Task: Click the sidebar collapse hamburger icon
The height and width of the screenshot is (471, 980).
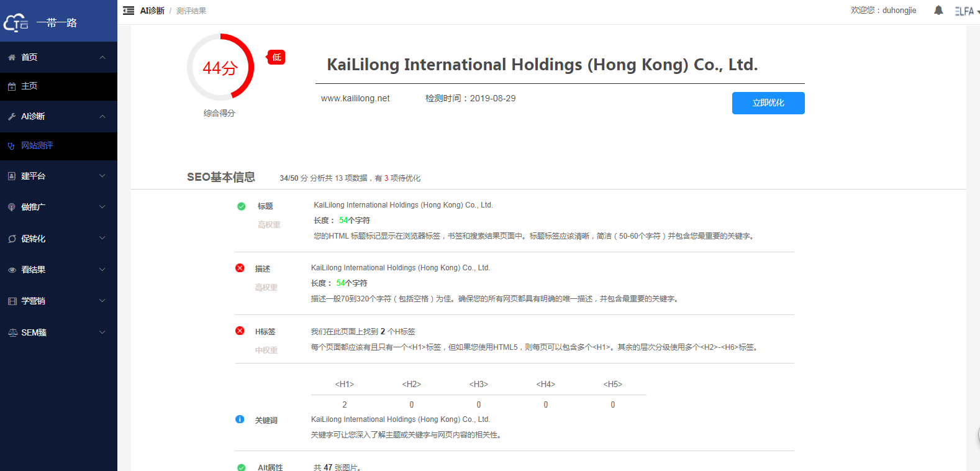Action: pyautogui.click(x=129, y=11)
